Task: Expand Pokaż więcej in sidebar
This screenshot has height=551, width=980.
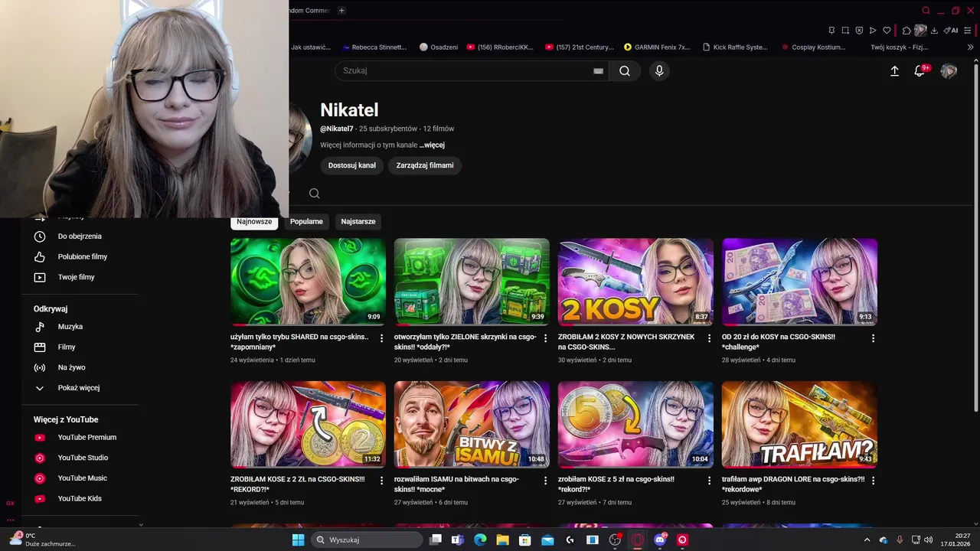Action: click(x=80, y=388)
